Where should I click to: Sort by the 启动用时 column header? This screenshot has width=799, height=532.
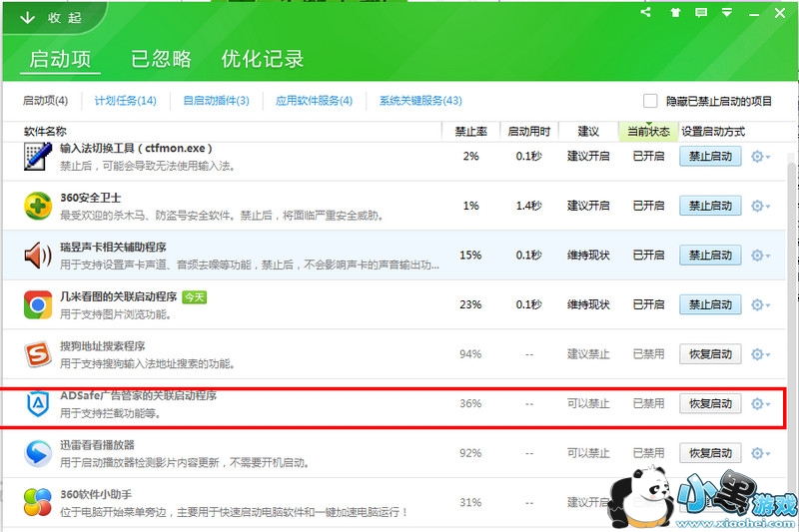pyautogui.click(x=529, y=132)
